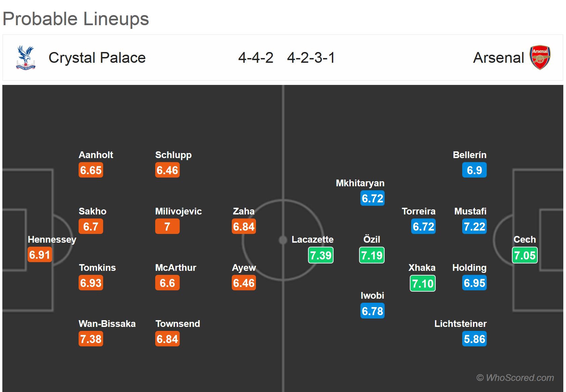Viewport: 566px width, 392px height.
Task: Click the Crystal Palace club crest
Action: tap(26, 58)
